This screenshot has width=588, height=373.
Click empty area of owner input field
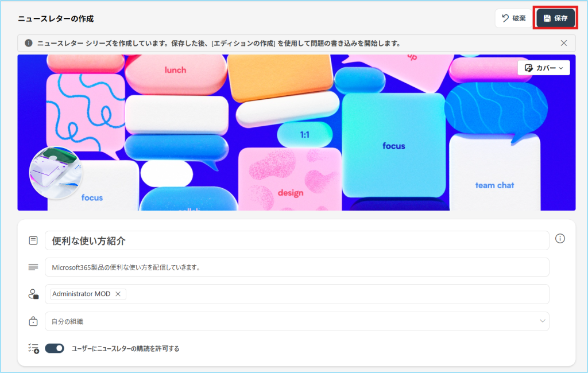tap(333, 294)
